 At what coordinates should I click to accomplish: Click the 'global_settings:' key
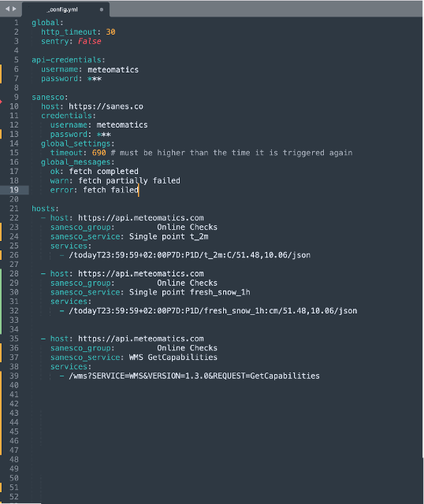pos(77,143)
